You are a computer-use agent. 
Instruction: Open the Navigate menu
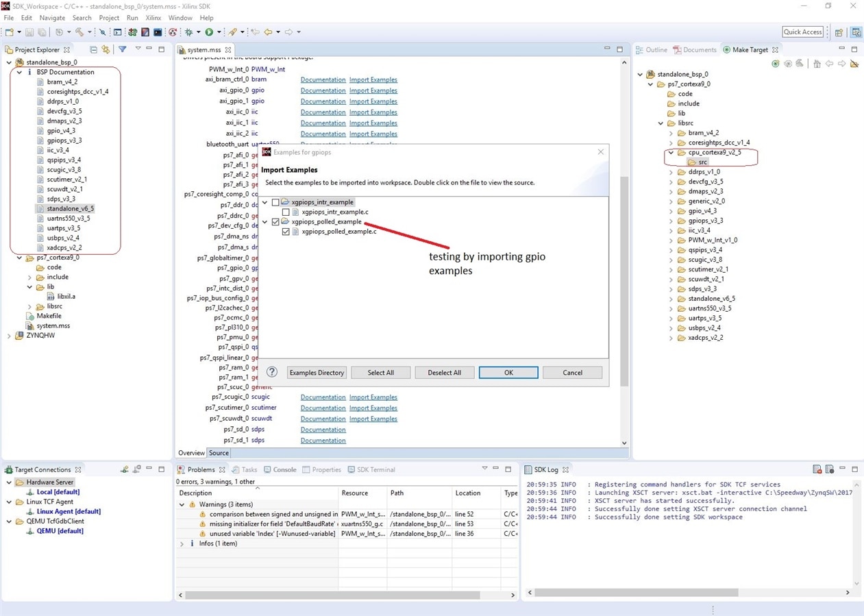pyautogui.click(x=52, y=18)
